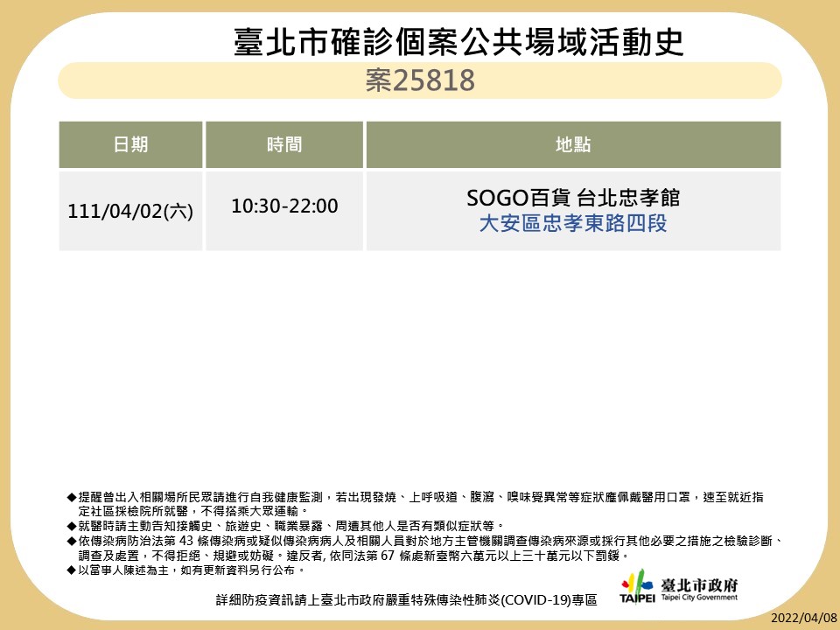Click the blue address 大安區忠孝東路四段
The width and height of the screenshot is (840, 630).
pyautogui.click(x=573, y=223)
